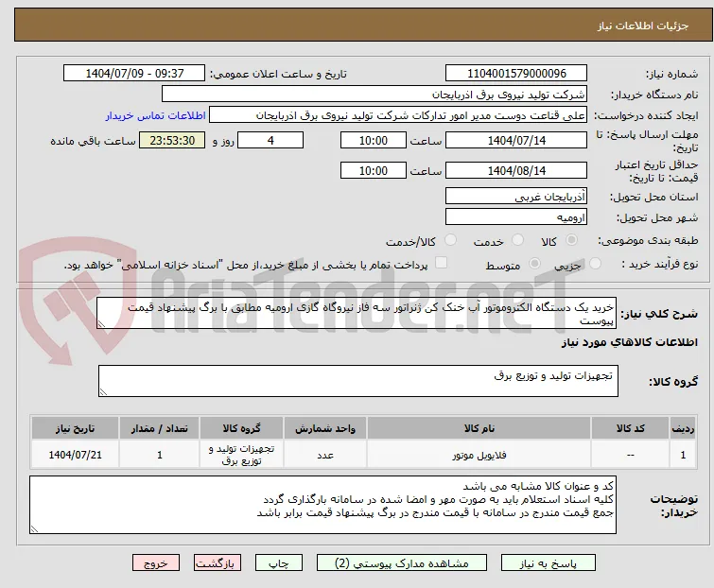Click the need date cell 1404/07/21

(75, 454)
